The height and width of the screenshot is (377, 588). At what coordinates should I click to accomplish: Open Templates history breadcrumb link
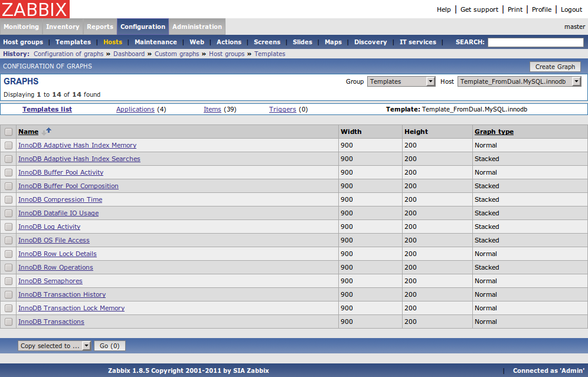(x=270, y=54)
